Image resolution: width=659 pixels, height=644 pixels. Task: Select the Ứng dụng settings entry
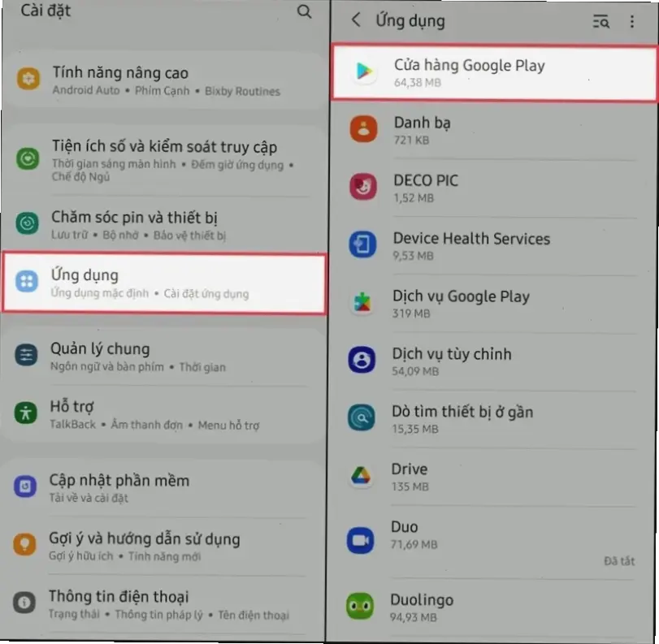[164, 283]
